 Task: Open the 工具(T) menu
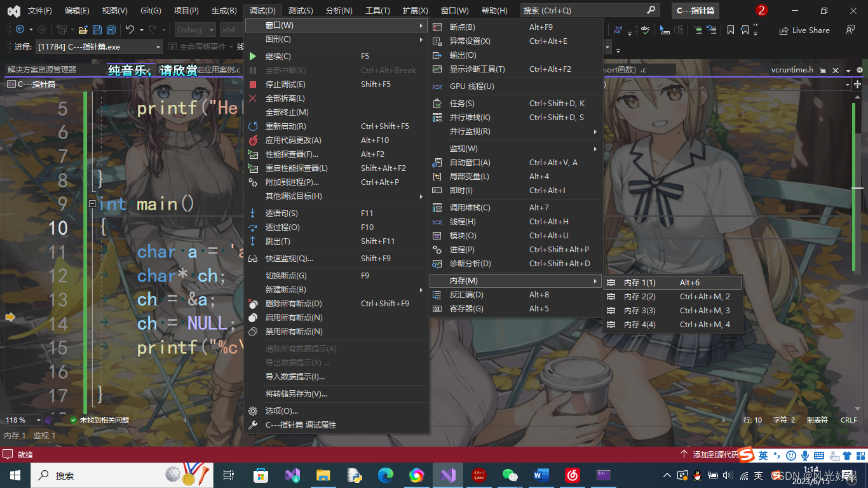(x=377, y=11)
